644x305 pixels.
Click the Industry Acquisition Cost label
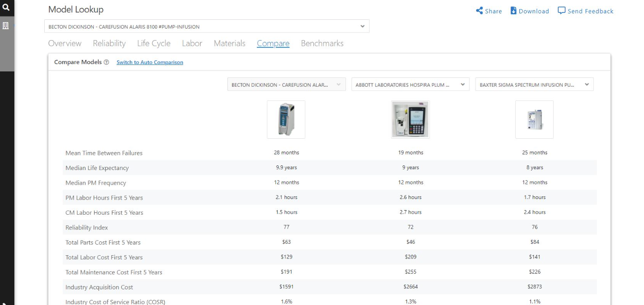click(99, 287)
